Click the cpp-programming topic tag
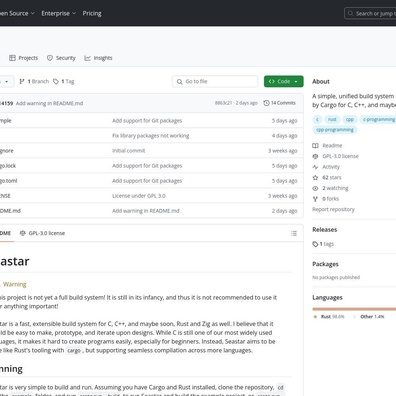Image resolution: width=396 pixels, height=396 pixels. click(x=335, y=130)
